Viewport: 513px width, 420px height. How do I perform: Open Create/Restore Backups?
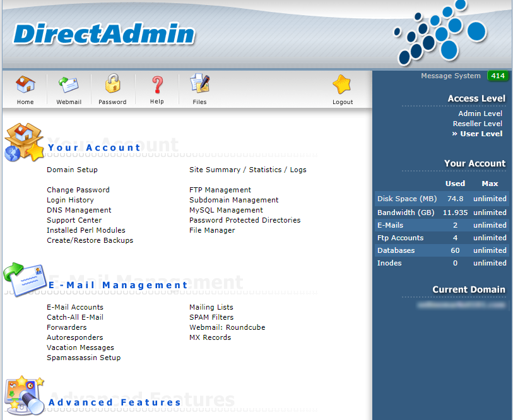pyautogui.click(x=90, y=241)
